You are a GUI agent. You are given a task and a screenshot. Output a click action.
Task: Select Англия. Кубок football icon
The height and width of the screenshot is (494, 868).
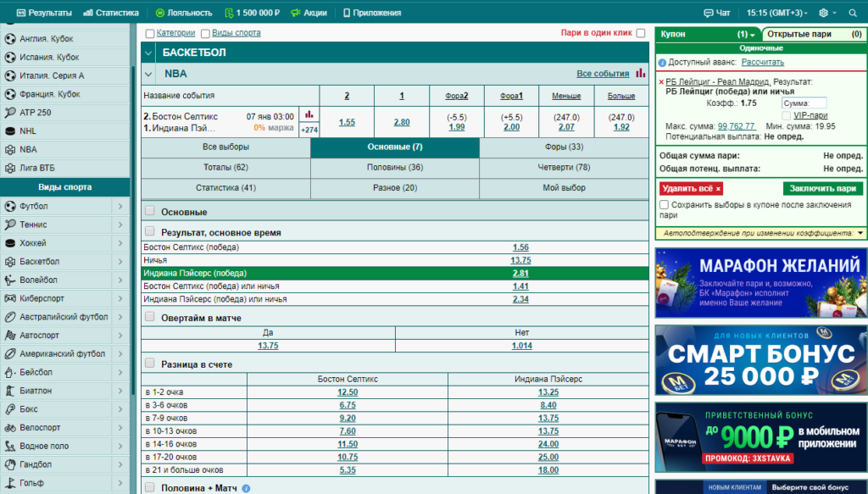(x=10, y=39)
